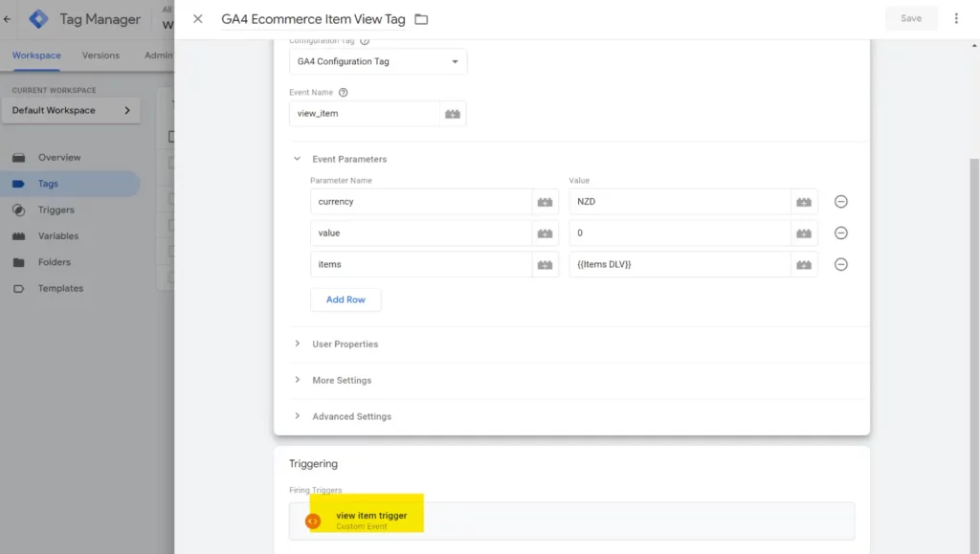Switch to the Versions tab

coord(100,55)
